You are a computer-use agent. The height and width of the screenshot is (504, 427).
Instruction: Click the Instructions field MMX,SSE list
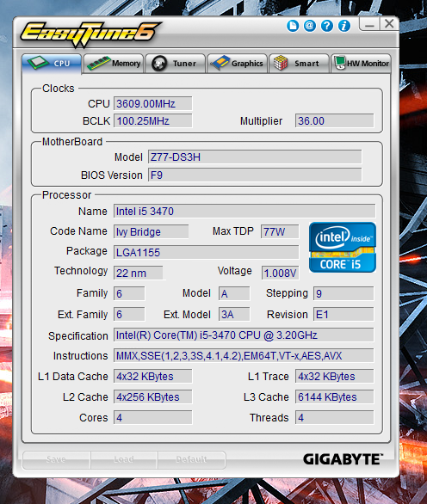244,355
